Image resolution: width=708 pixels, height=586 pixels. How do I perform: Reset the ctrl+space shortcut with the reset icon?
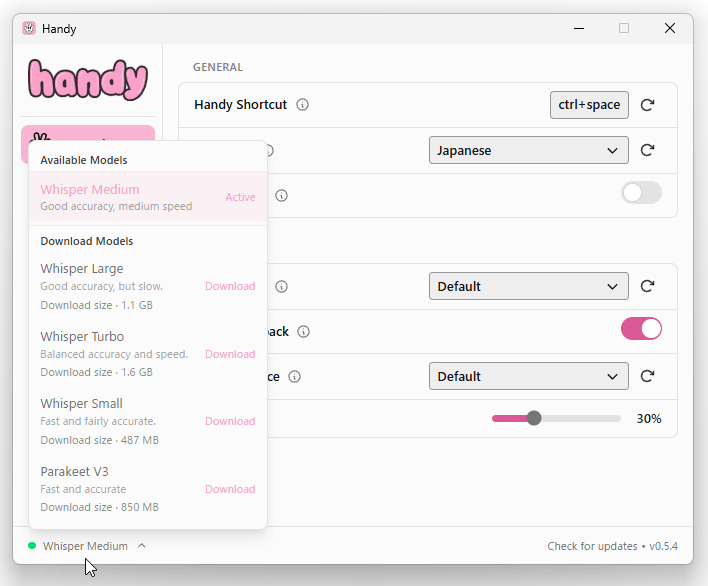[647, 105]
